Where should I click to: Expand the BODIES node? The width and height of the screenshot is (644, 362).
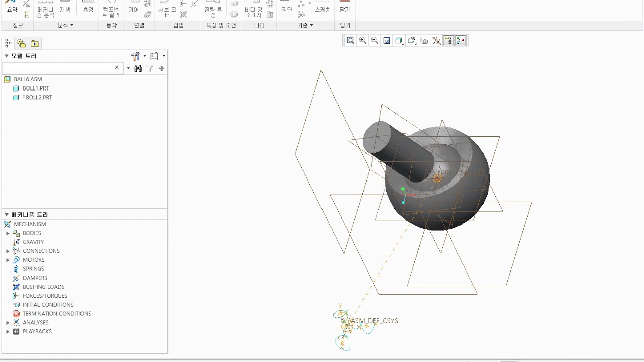pyautogui.click(x=8, y=233)
